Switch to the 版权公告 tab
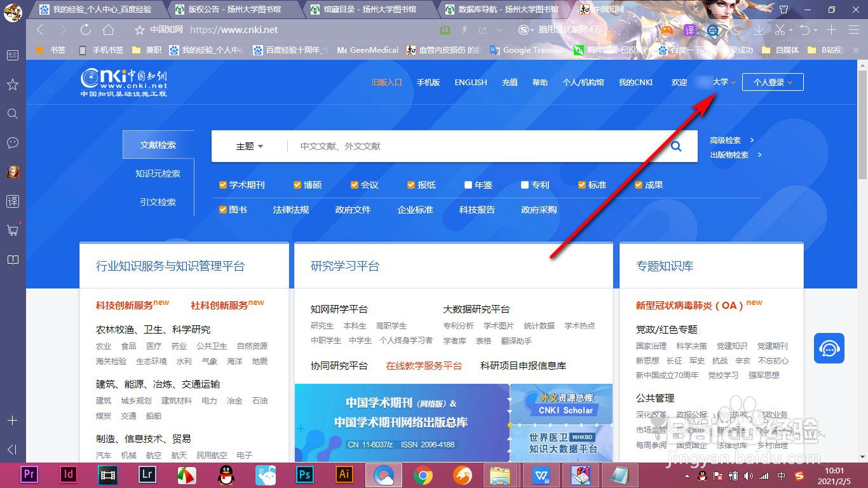This screenshot has width=868, height=488. 234,10
